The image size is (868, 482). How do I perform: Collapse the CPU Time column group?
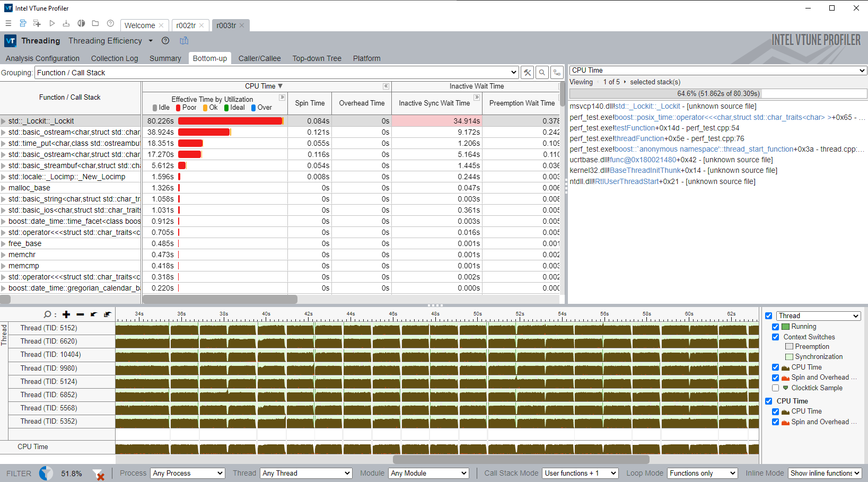point(386,86)
